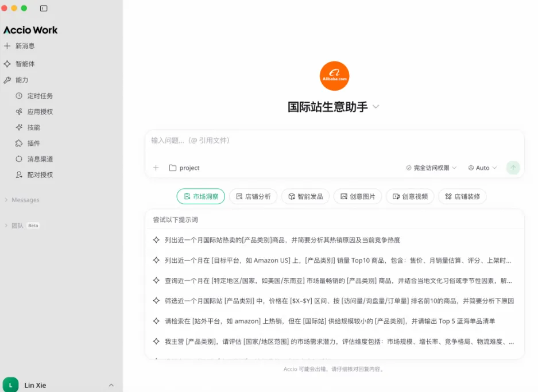The height and width of the screenshot is (392, 538).
Task: Open the 应用授权 menu item
Action: point(40,111)
